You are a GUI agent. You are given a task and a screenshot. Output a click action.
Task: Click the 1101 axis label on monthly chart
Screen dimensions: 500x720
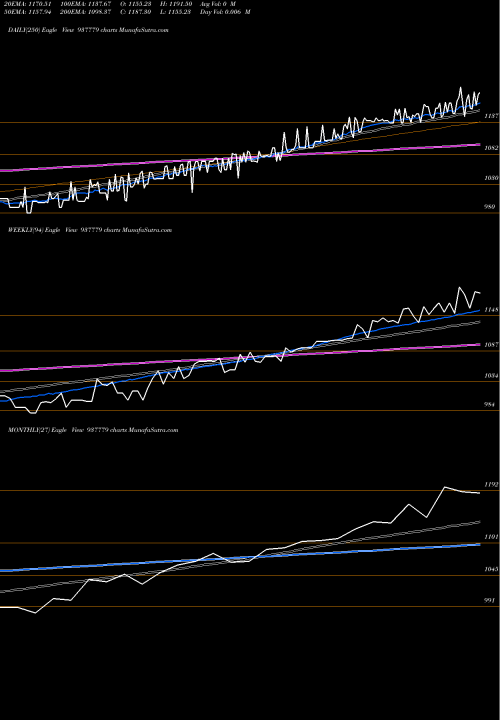point(491,537)
